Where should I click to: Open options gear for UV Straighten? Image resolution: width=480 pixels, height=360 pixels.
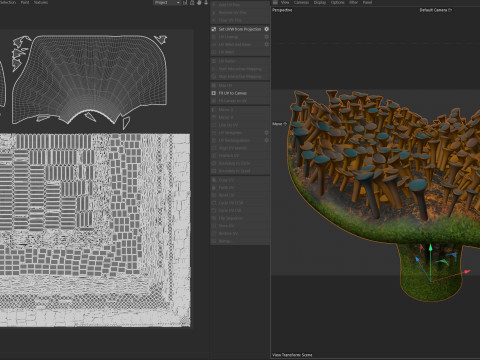tap(267, 133)
